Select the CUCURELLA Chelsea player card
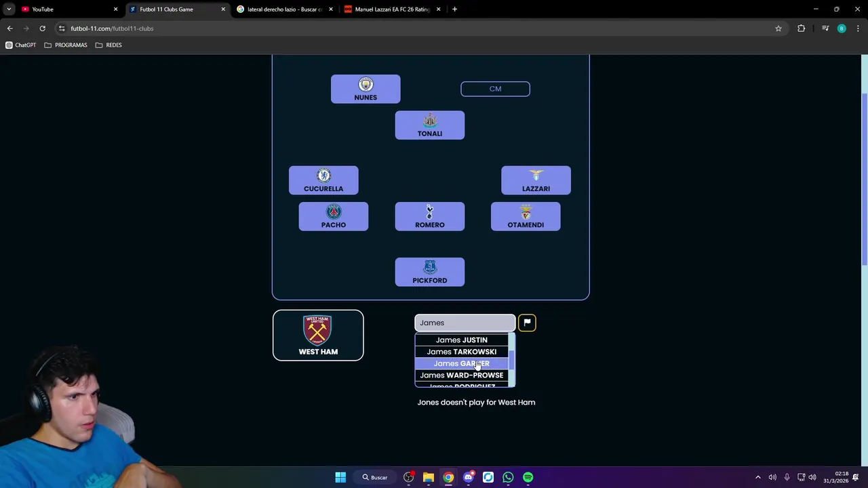The image size is (868, 488). click(323, 180)
